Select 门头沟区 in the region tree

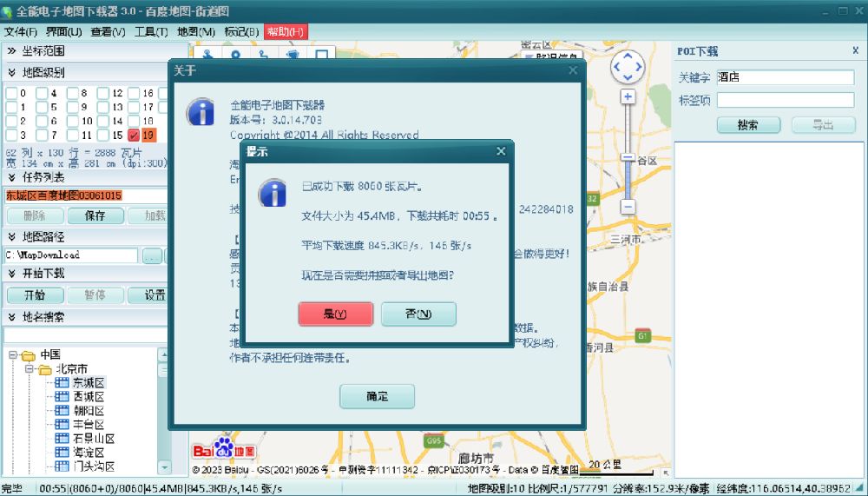tap(94, 466)
